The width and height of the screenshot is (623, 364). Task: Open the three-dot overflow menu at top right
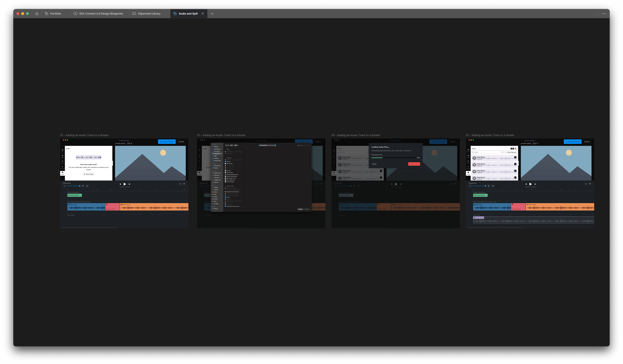(x=604, y=14)
